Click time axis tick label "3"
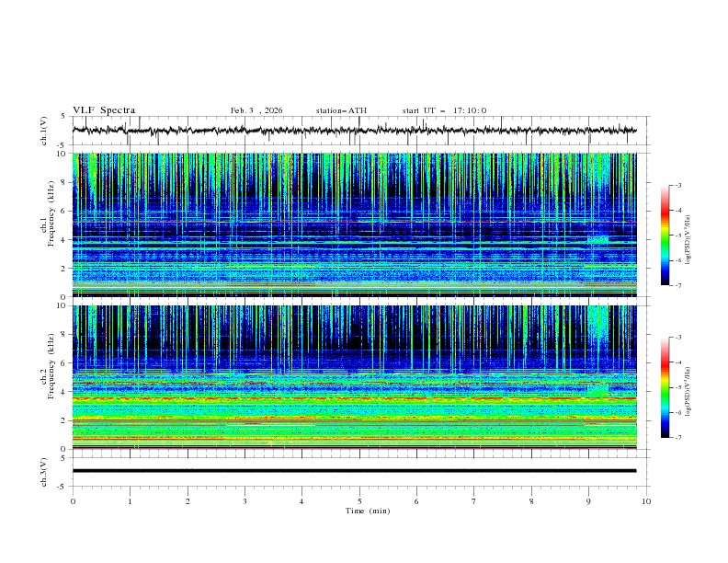This screenshot has width=728, height=563. click(245, 501)
